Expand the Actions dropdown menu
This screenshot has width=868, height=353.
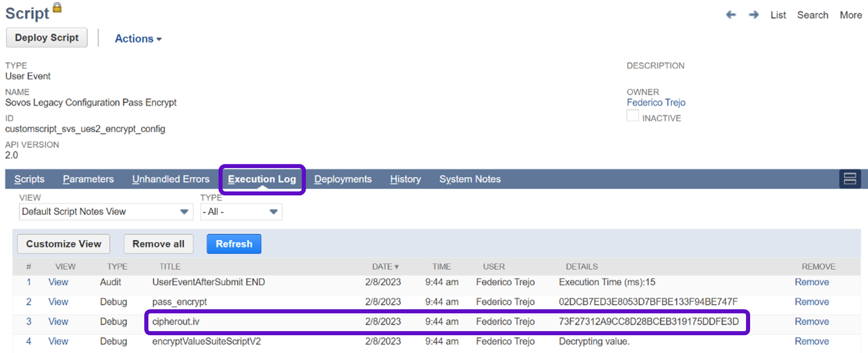point(138,39)
